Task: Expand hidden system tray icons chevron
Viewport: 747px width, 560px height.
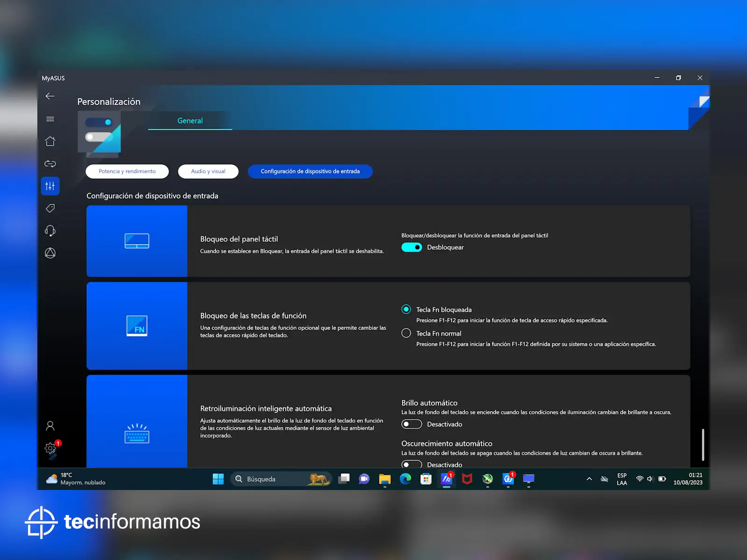Action: pos(589,479)
